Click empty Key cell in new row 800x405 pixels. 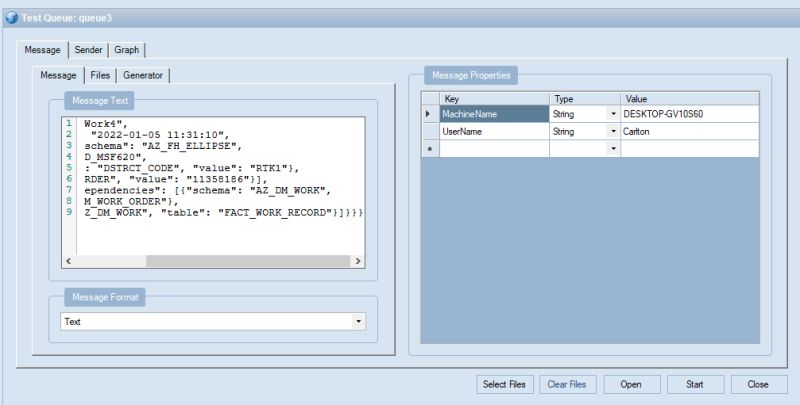tap(494, 149)
